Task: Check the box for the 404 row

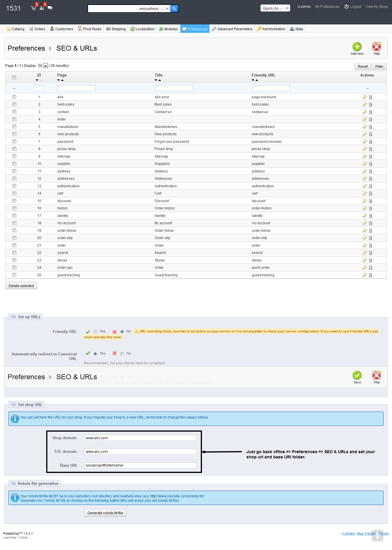Action: 14,97
